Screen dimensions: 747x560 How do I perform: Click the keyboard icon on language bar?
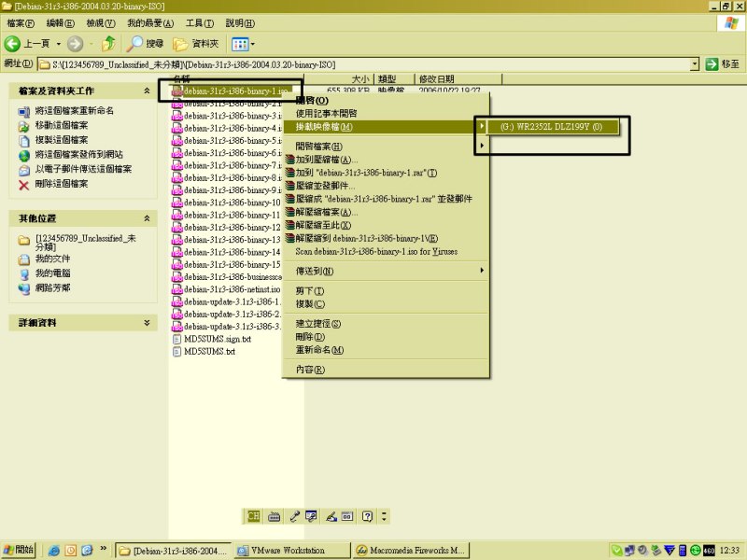pos(274,516)
